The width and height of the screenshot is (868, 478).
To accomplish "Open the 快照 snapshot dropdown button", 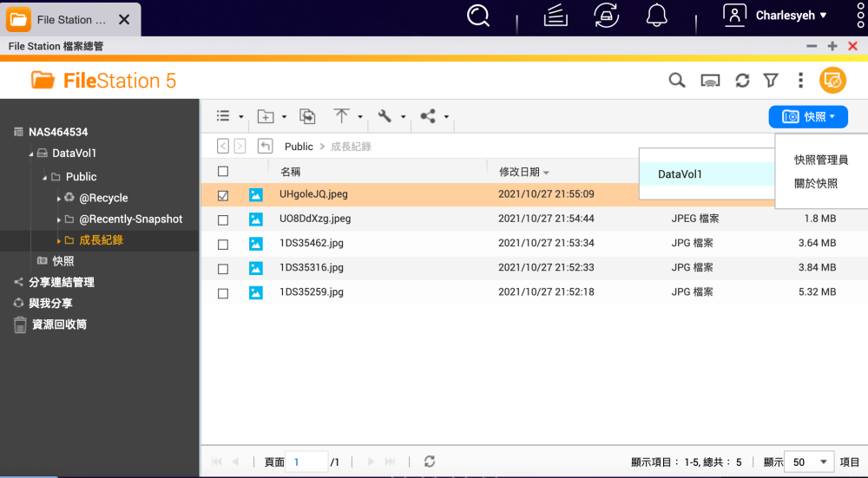I will tap(807, 116).
